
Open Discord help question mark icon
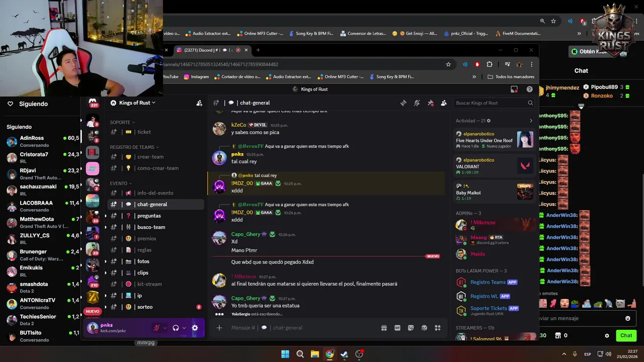coord(529,89)
